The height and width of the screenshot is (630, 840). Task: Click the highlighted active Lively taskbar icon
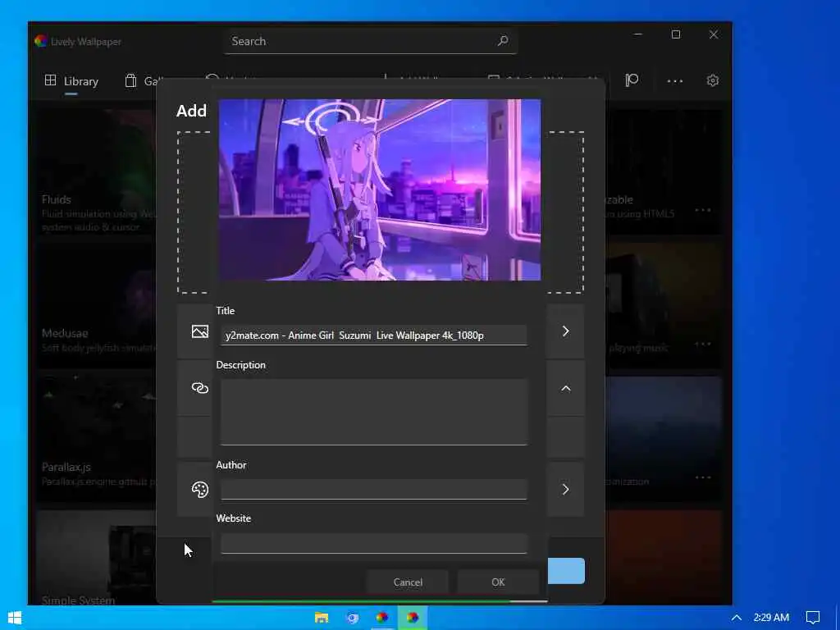tap(412, 618)
